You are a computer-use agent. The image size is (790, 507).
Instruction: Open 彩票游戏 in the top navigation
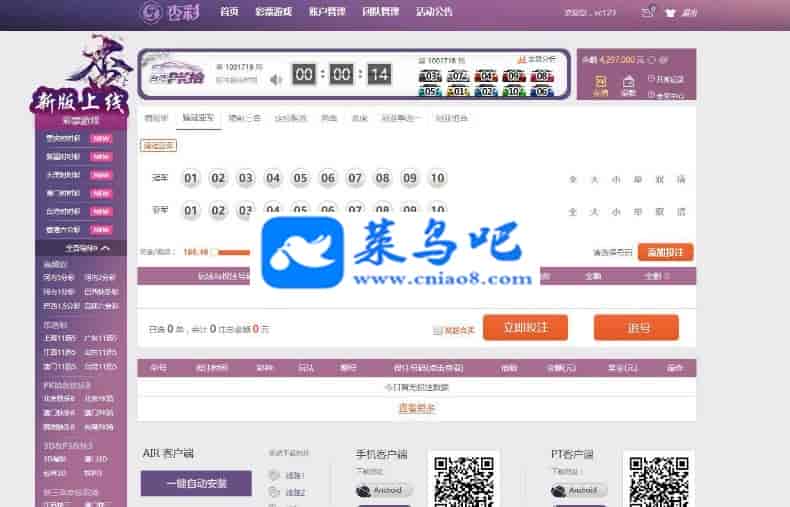274,12
